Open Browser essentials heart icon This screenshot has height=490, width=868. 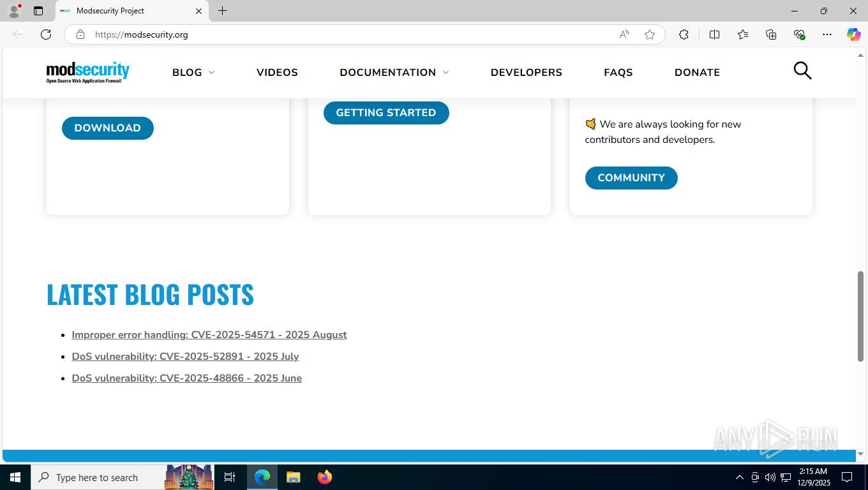click(799, 34)
